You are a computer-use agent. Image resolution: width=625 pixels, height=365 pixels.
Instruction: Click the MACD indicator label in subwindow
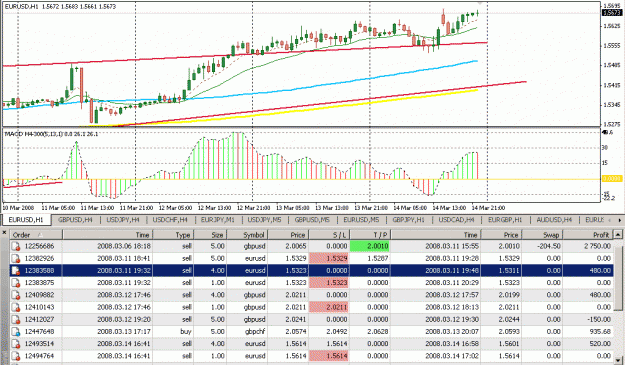pyautogui.click(x=51, y=134)
